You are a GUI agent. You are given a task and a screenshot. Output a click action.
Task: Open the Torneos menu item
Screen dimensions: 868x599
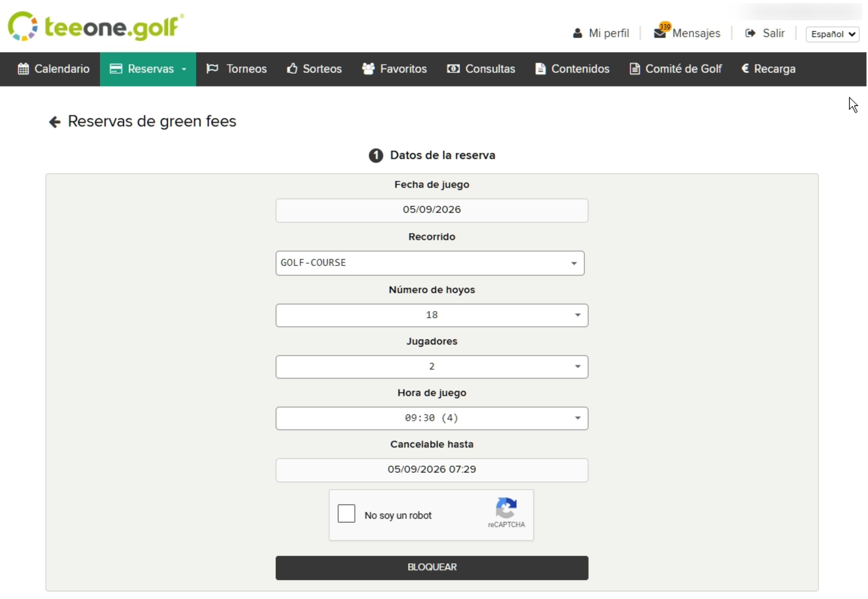point(236,69)
